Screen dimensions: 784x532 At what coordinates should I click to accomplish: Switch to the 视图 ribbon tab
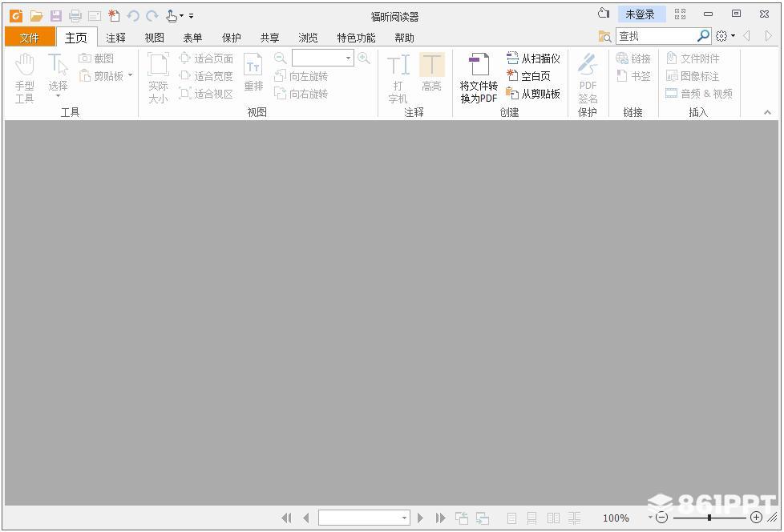155,38
